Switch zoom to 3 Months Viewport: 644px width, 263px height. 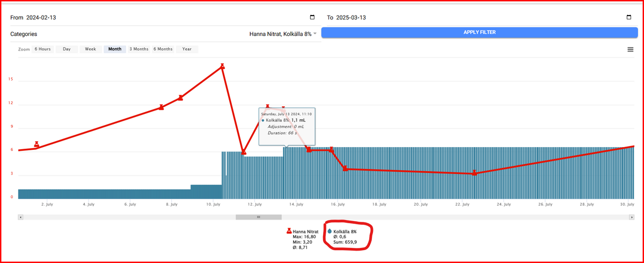click(138, 49)
